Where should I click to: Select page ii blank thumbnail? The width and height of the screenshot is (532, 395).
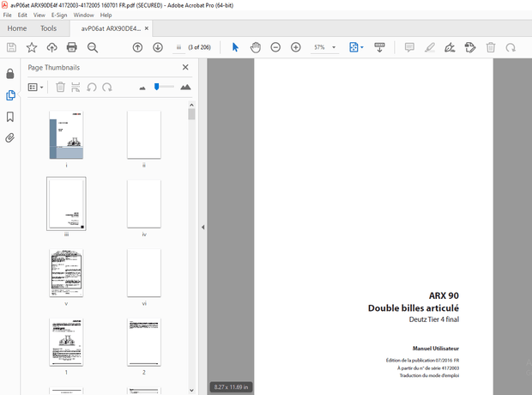pyautogui.click(x=144, y=135)
